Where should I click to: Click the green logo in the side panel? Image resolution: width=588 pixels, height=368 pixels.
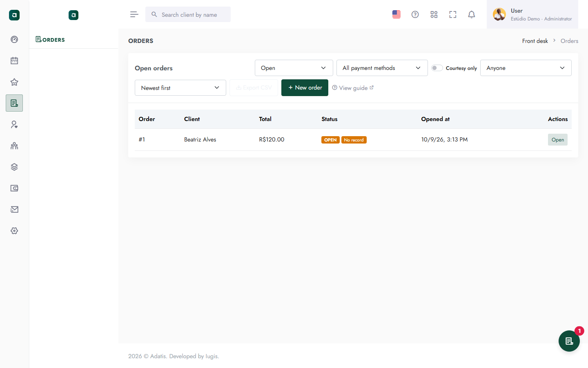pyautogui.click(x=73, y=15)
